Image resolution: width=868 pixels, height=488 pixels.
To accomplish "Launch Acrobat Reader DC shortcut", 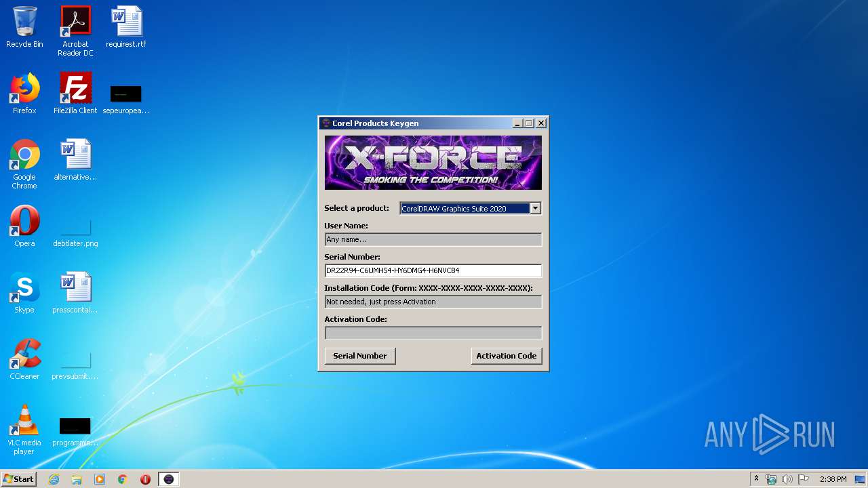I will 75,31.
